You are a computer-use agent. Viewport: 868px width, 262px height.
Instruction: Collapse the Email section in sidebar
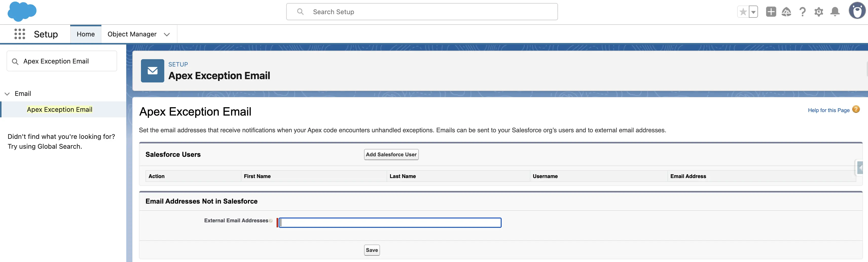tap(7, 94)
